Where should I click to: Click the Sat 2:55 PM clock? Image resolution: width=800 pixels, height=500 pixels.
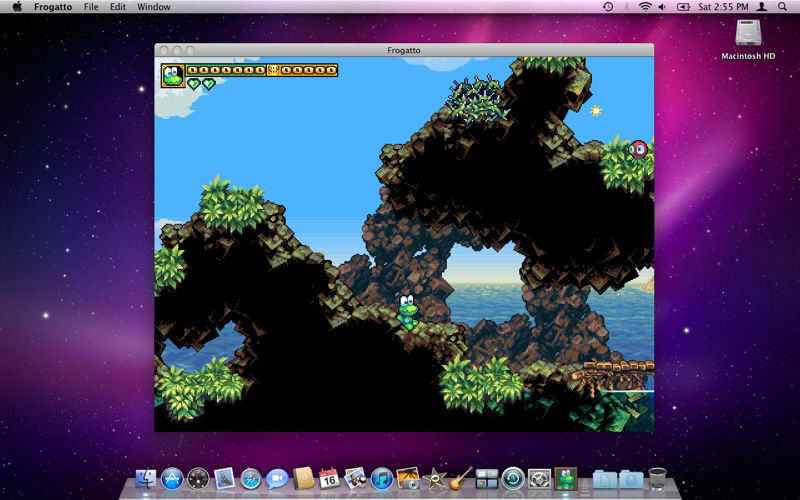(x=723, y=7)
